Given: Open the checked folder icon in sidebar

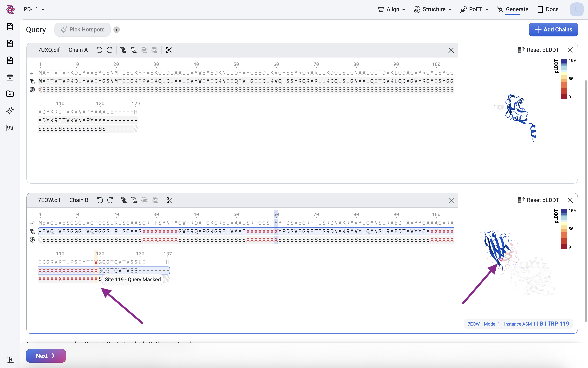Looking at the screenshot, I should 10,94.
